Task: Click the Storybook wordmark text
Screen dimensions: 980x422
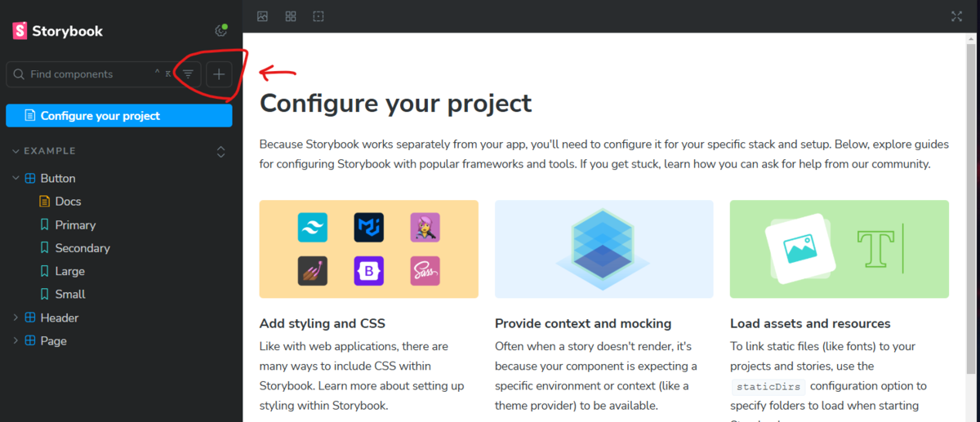Action: pyautogui.click(x=68, y=31)
